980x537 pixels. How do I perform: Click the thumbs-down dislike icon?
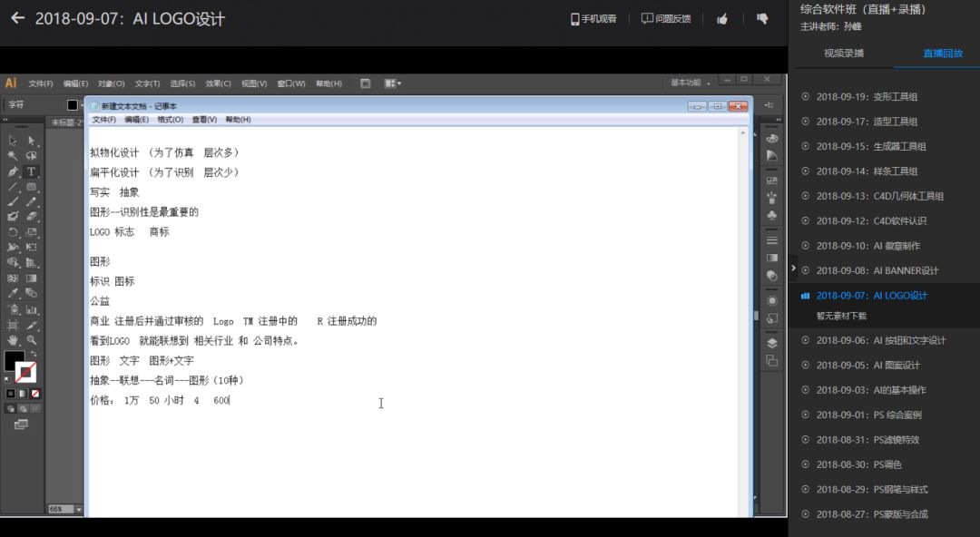[x=762, y=19]
